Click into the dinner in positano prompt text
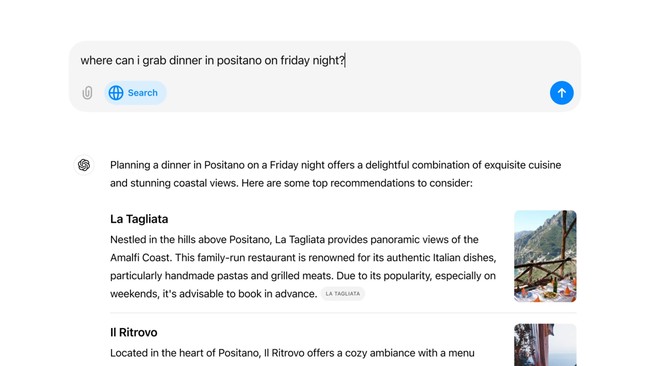Viewport: 650px width, 366px height. click(213, 61)
